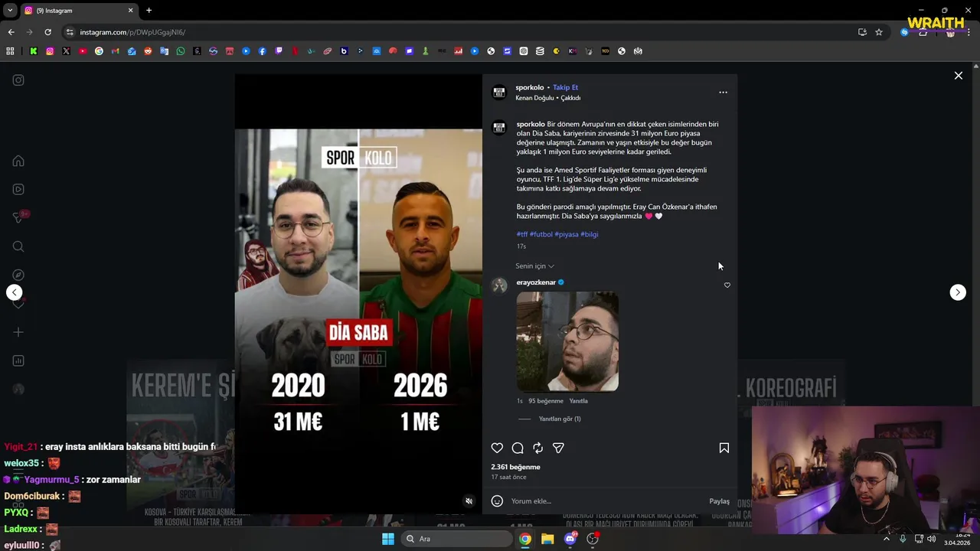
Task: Click the Create plus icon in sidebar
Action: 18,332
